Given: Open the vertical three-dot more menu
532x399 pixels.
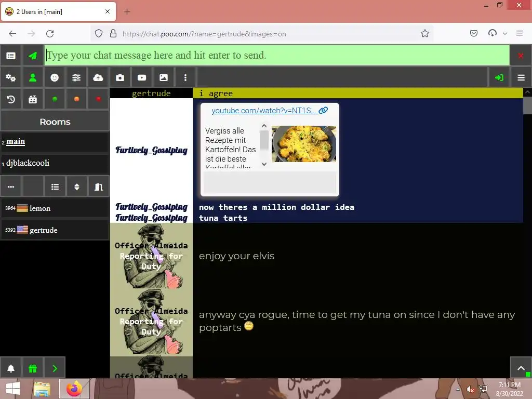Looking at the screenshot, I should (x=185, y=78).
